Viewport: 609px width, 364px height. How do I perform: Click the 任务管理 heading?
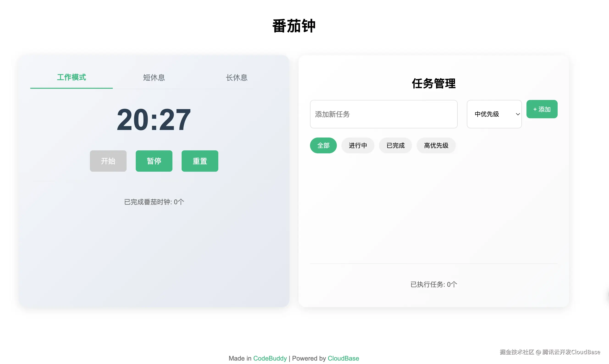tap(434, 83)
